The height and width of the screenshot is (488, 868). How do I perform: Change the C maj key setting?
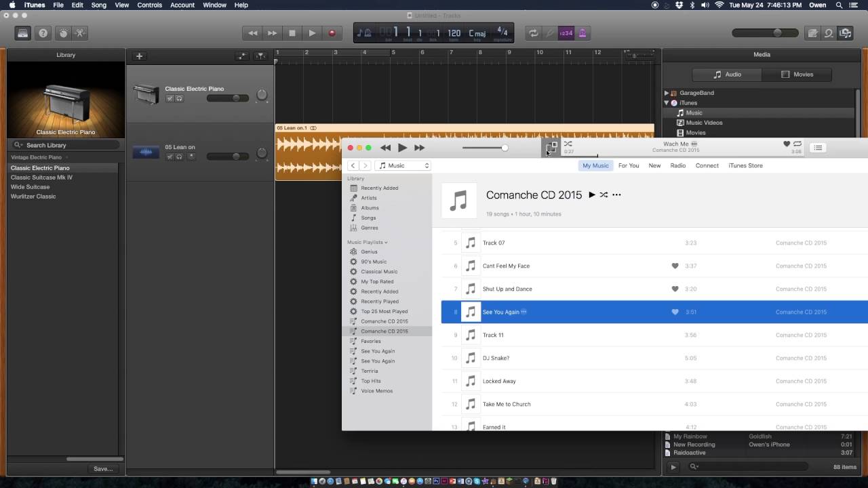coord(477,33)
